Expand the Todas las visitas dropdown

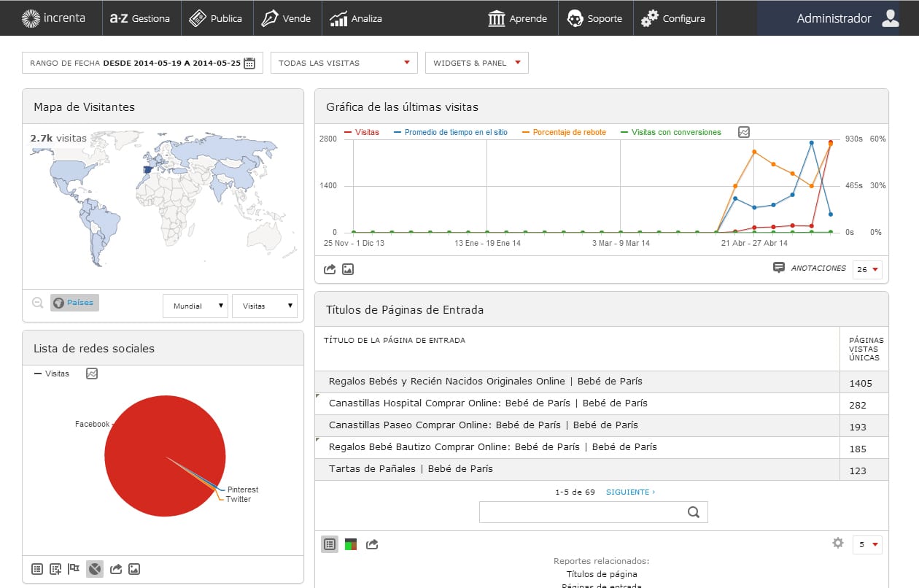[x=344, y=63]
